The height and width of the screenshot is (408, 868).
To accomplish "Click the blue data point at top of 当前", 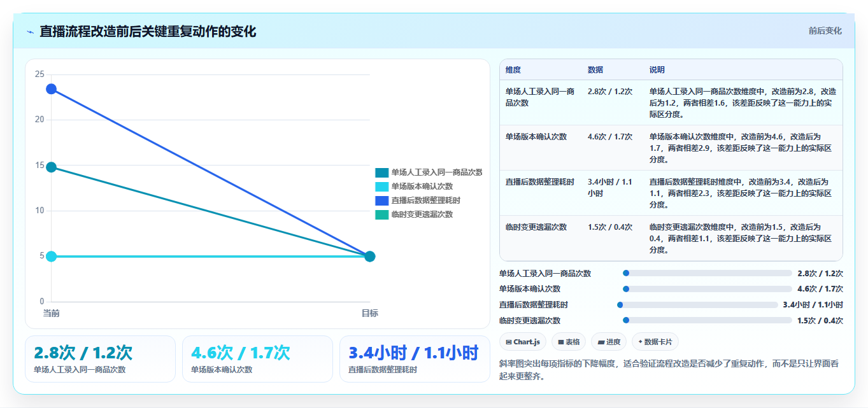I will 51,88.
